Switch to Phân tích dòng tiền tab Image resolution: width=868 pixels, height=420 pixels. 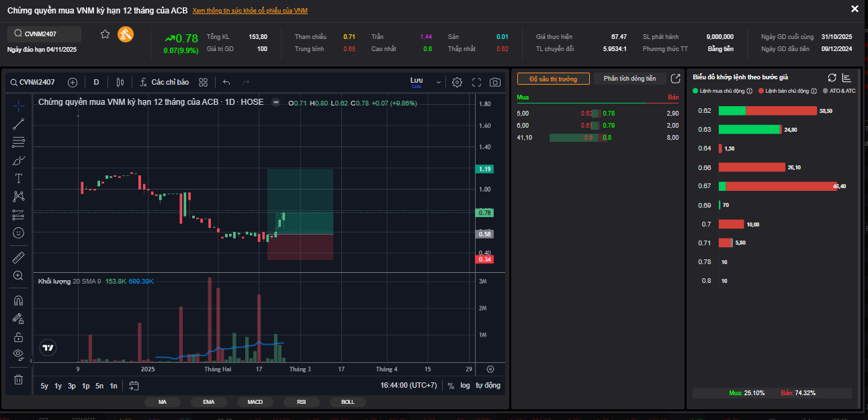pos(630,79)
